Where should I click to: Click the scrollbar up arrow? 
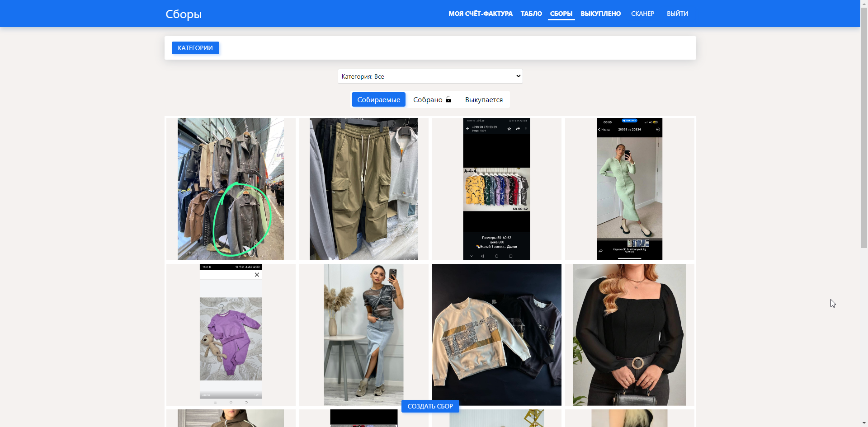tap(864, 3)
